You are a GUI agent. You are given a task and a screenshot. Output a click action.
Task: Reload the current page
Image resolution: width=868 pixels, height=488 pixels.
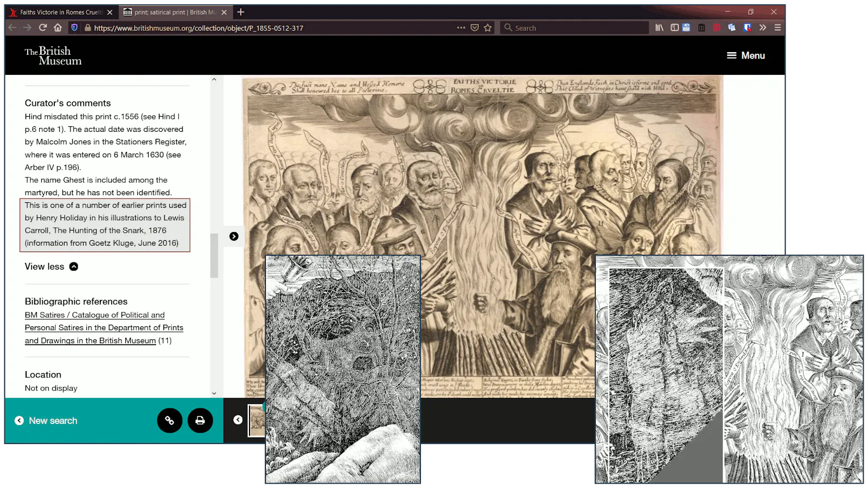coord(43,28)
